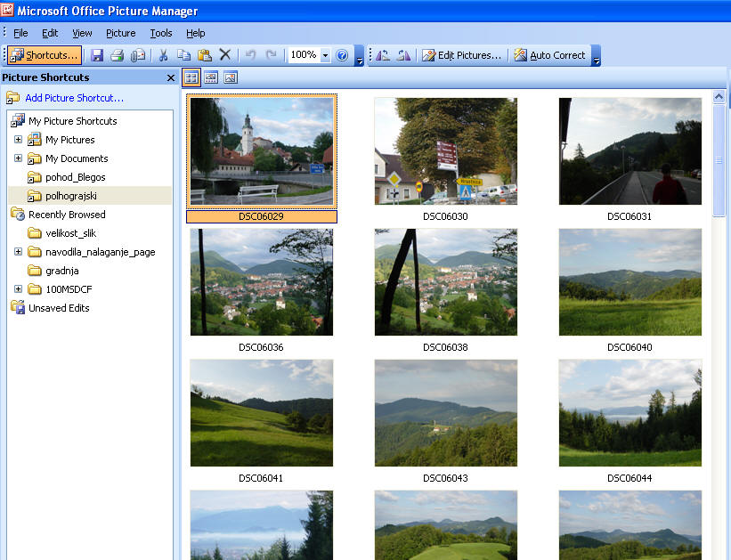The image size is (731, 560).
Task: Click the 100% zoom input box
Action: tap(304, 55)
